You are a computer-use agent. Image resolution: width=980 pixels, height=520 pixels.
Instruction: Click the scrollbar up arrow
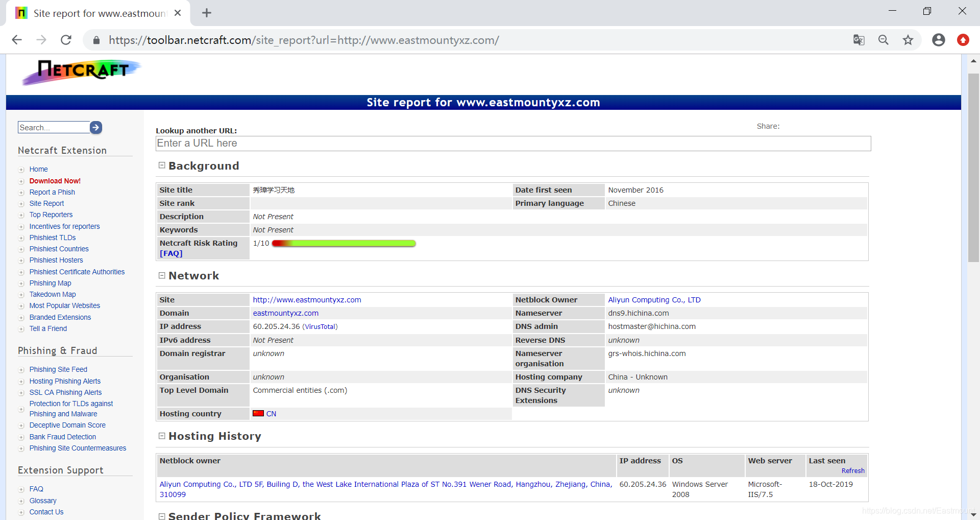973,60
